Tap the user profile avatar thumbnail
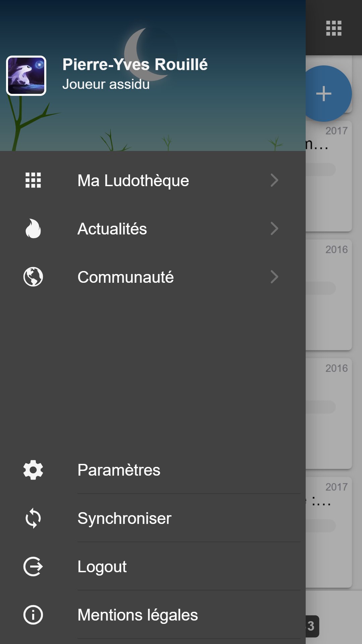The image size is (362, 644). [x=26, y=76]
